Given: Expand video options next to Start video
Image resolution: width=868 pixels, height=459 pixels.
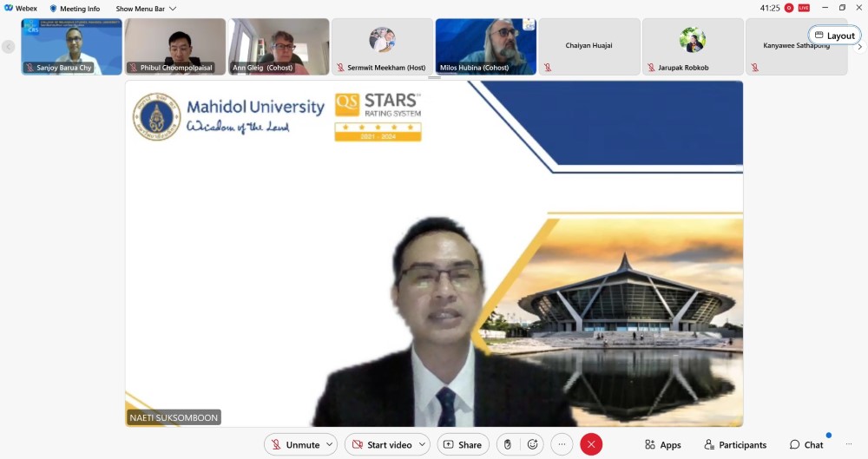Looking at the screenshot, I should (423, 444).
